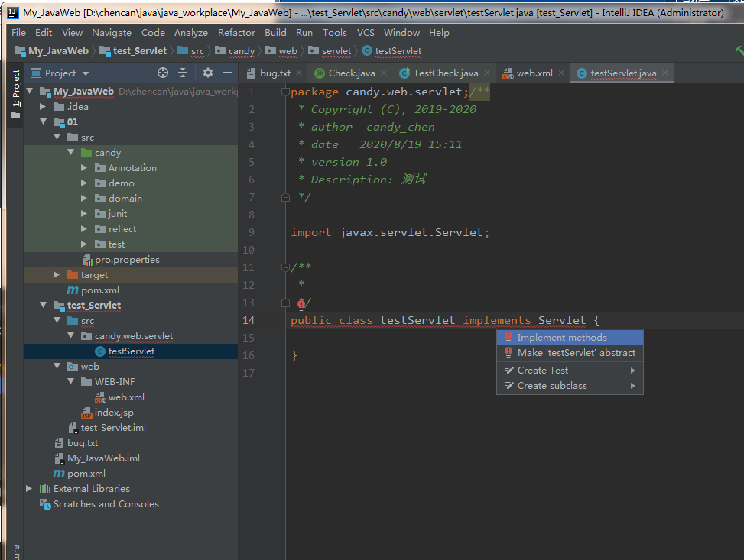The height and width of the screenshot is (560, 744).
Task: Select domain package in project tree
Action: tap(119, 198)
